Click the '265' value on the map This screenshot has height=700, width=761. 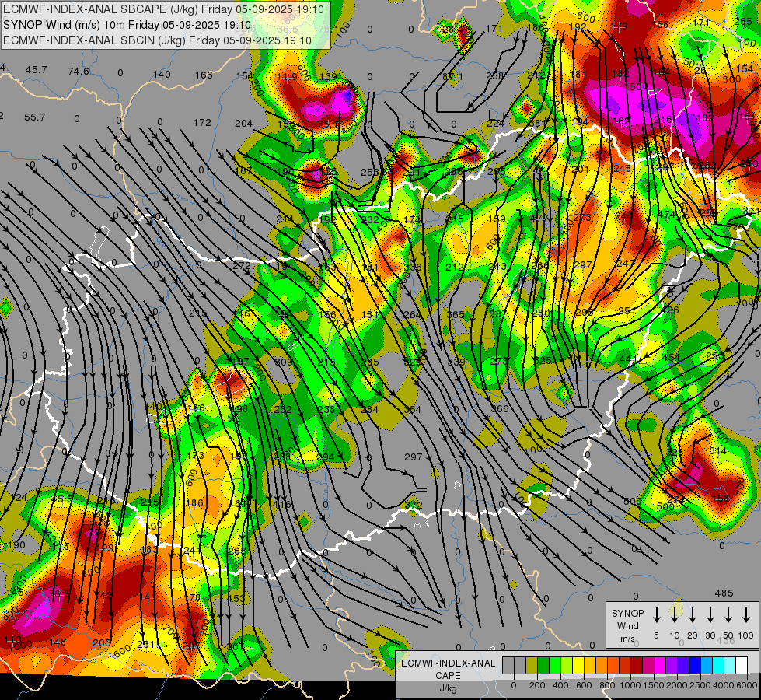[743, 21]
